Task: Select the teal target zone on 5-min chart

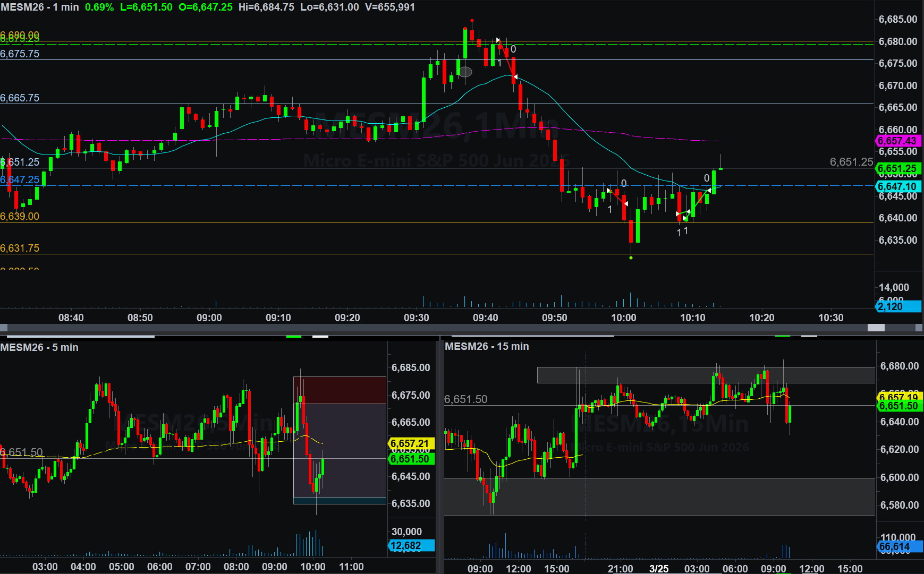Action: click(340, 501)
